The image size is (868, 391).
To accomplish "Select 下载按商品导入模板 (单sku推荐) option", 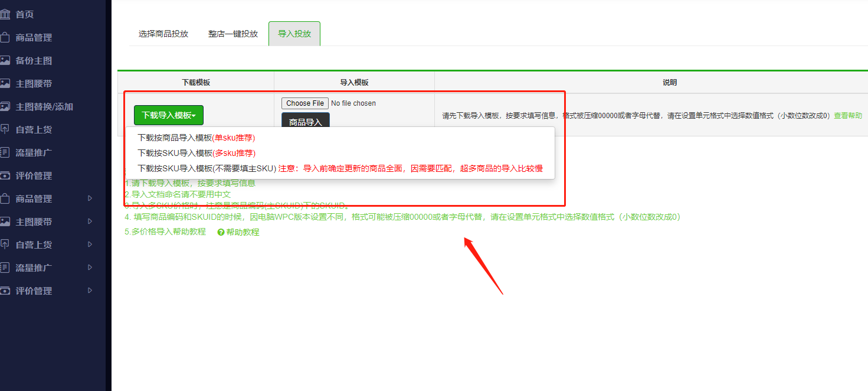I will (x=196, y=138).
